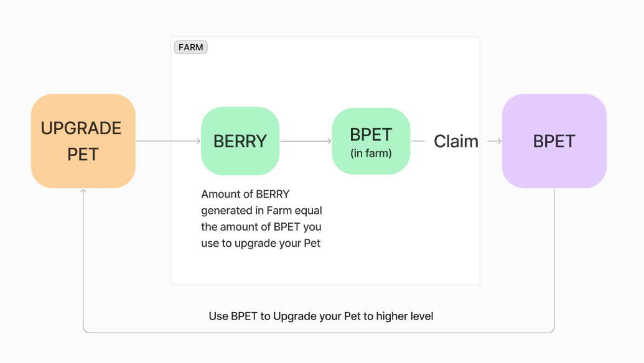Click the Claim label
Image resolution: width=644 pixels, height=363 pixels.
pos(456,141)
